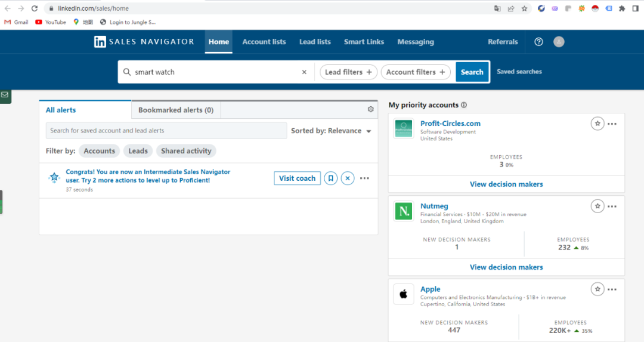The image size is (644, 342).
Task: Star the Nutmeg account
Action: pyautogui.click(x=597, y=206)
